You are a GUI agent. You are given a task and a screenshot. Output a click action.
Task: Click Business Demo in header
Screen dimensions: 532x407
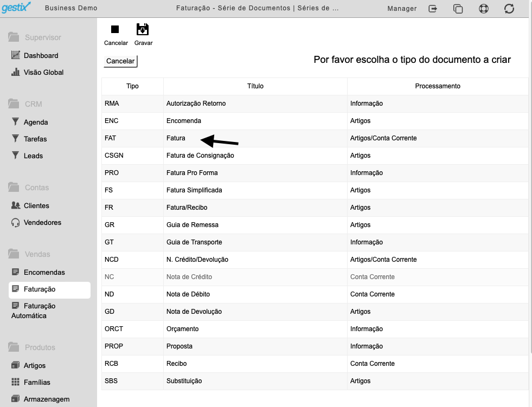pyautogui.click(x=71, y=8)
